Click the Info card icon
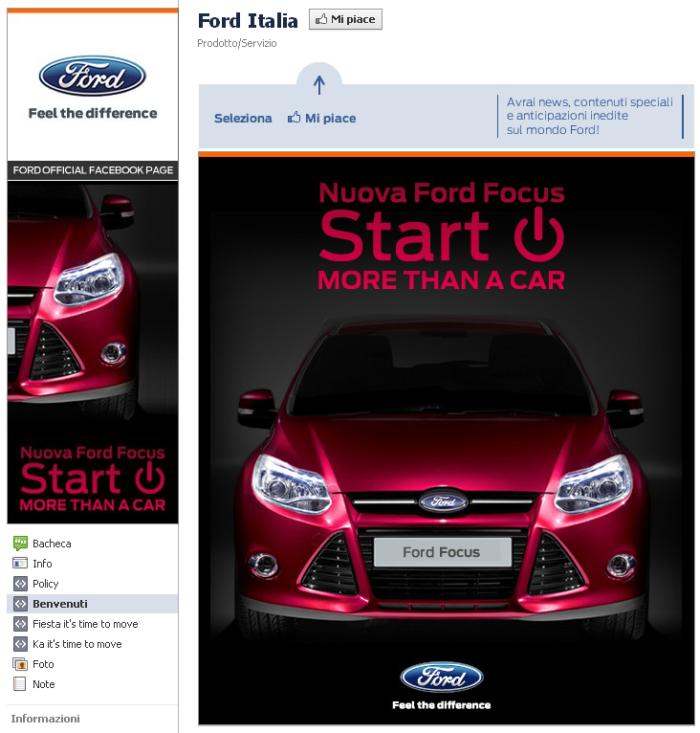This screenshot has height=733, width=700. click(20, 564)
